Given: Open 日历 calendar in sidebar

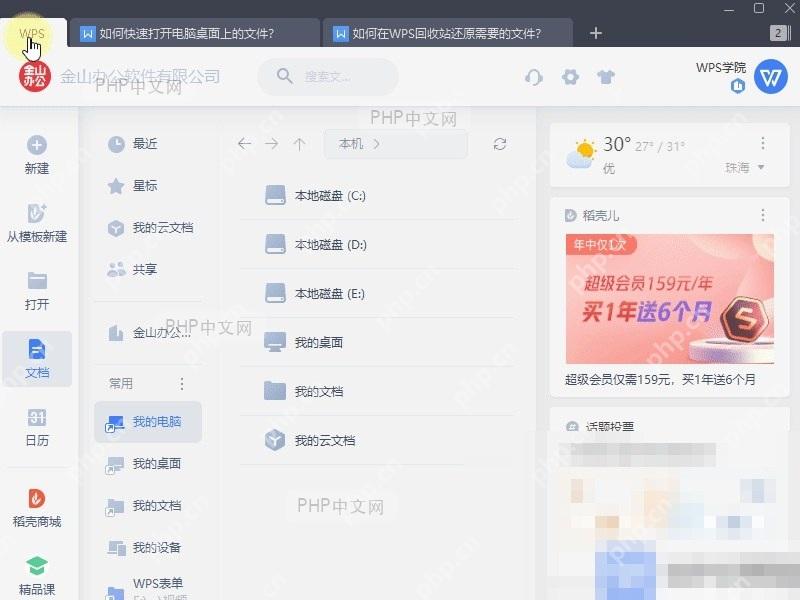Looking at the screenshot, I should tap(37, 428).
